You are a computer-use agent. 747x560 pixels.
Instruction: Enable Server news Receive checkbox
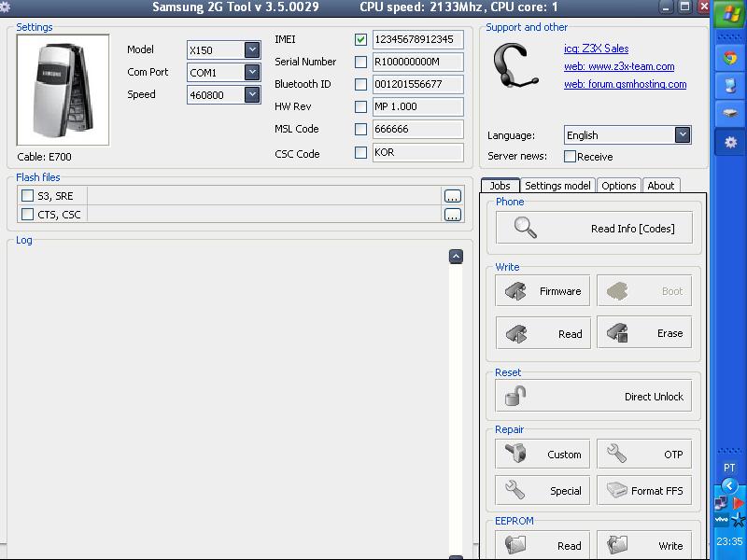(570, 157)
